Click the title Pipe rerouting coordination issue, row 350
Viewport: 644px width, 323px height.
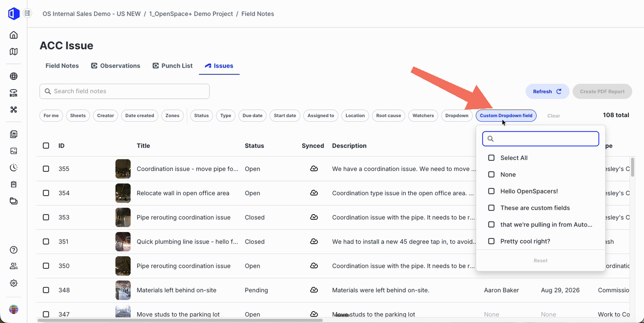click(184, 266)
